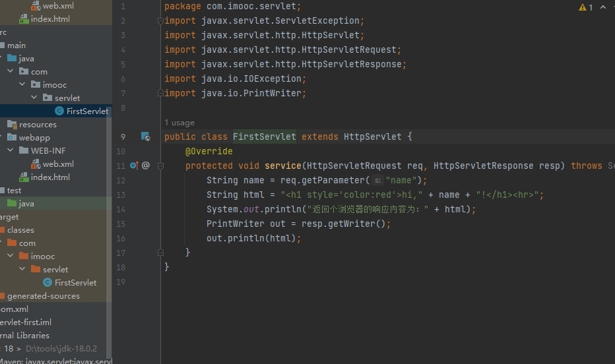Click the web.xml file icon under WEB-INF

tap(36, 164)
